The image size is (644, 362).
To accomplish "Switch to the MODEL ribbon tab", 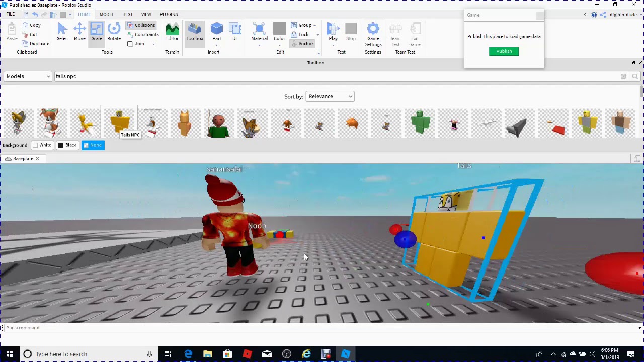I will 107,14.
